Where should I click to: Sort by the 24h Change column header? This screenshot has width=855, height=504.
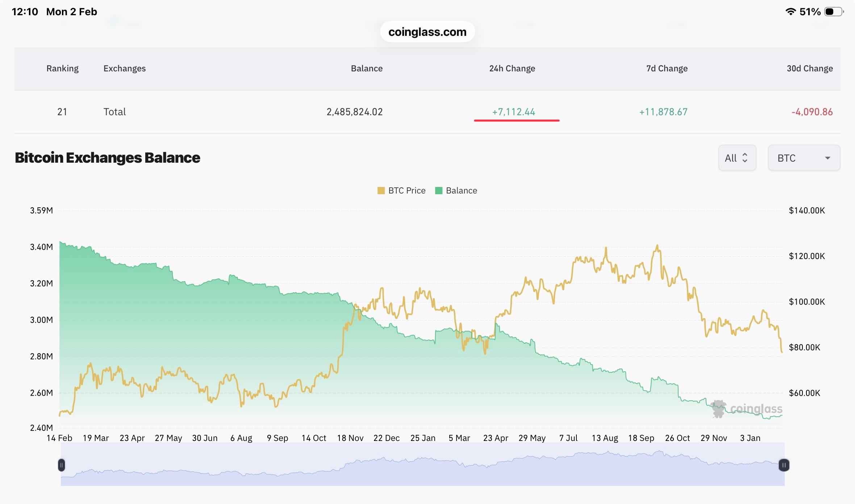click(x=512, y=68)
